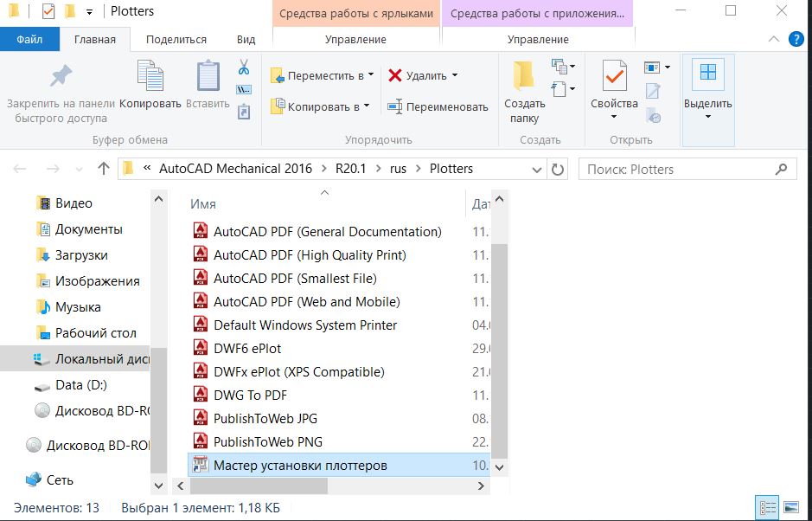Click the Back navigation arrow

click(20, 169)
